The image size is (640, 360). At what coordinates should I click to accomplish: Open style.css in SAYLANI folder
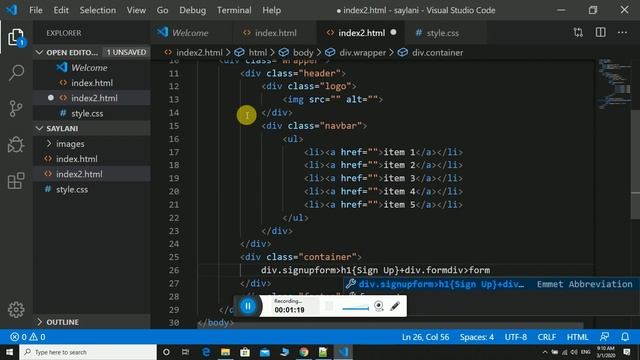click(x=91, y=189)
